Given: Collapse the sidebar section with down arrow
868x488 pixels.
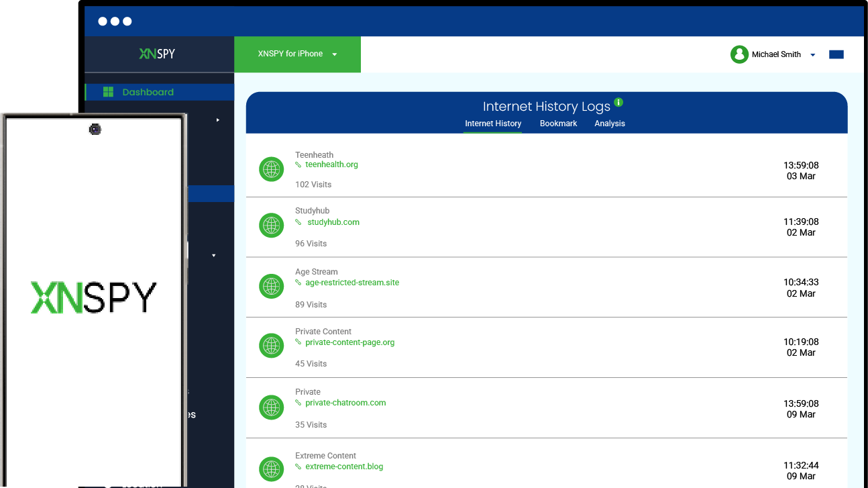Looking at the screenshot, I should pyautogui.click(x=214, y=256).
